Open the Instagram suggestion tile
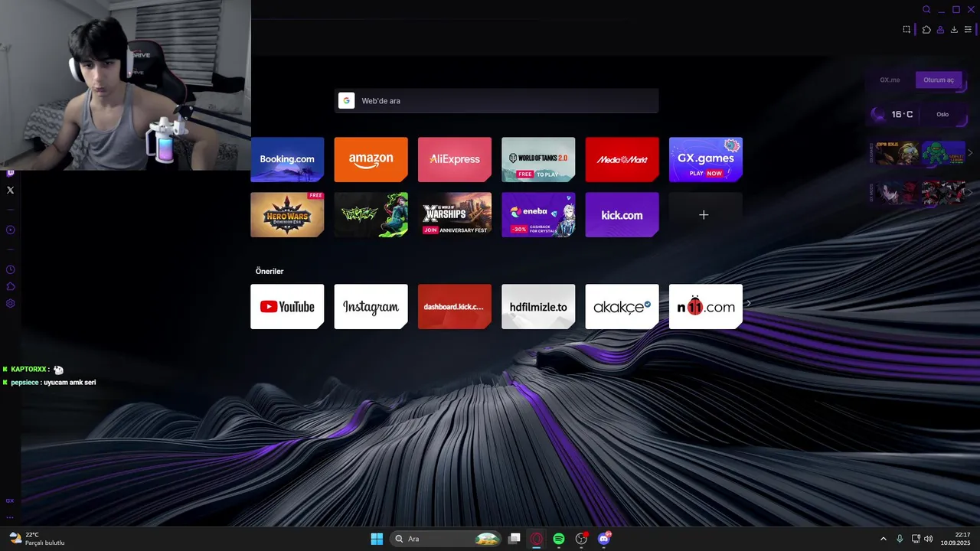 point(371,306)
